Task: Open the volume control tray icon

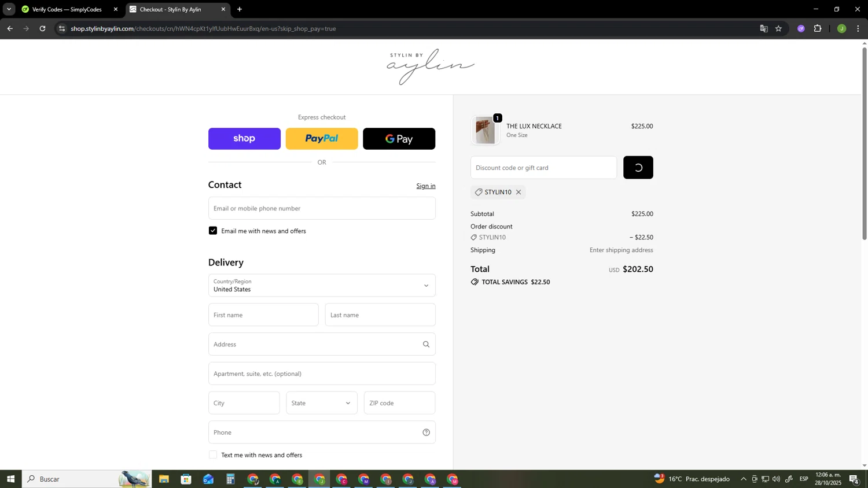Action: [776, 479]
